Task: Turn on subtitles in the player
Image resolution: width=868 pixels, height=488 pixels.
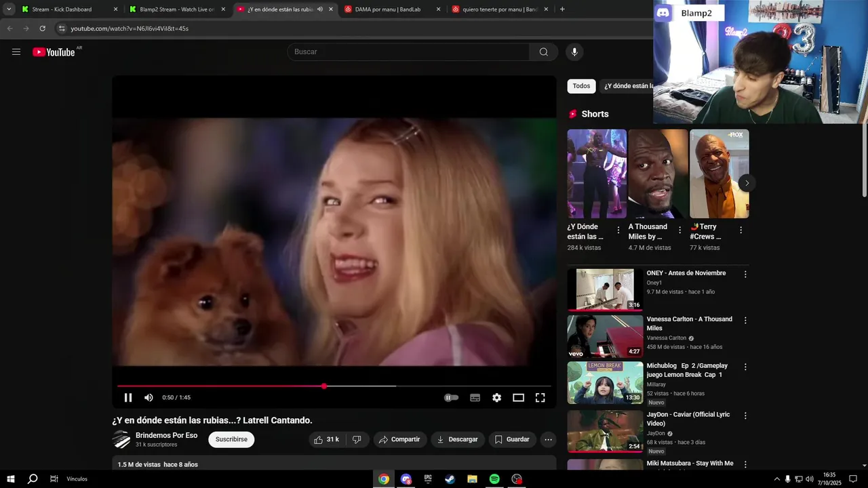Action: click(x=475, y=398)
